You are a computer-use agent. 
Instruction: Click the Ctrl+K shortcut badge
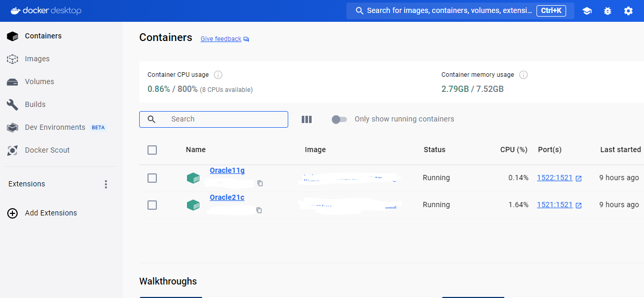(551, 10)
